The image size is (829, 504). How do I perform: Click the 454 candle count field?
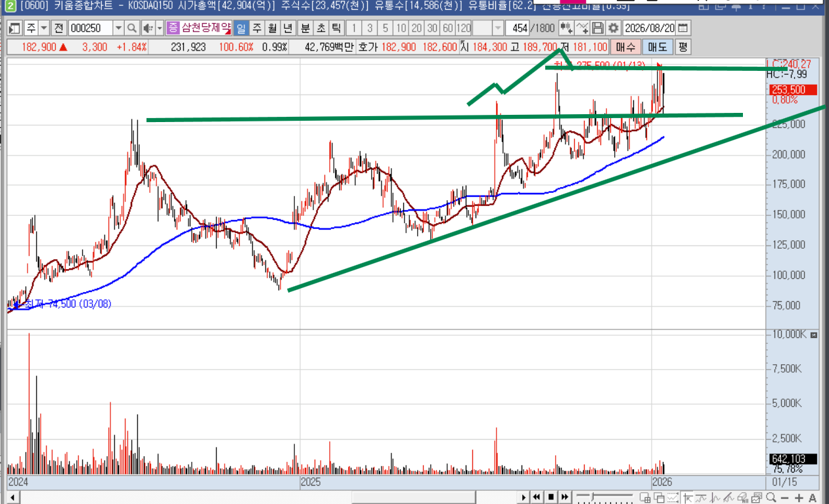pyautogui.click(x=518, y=28)
